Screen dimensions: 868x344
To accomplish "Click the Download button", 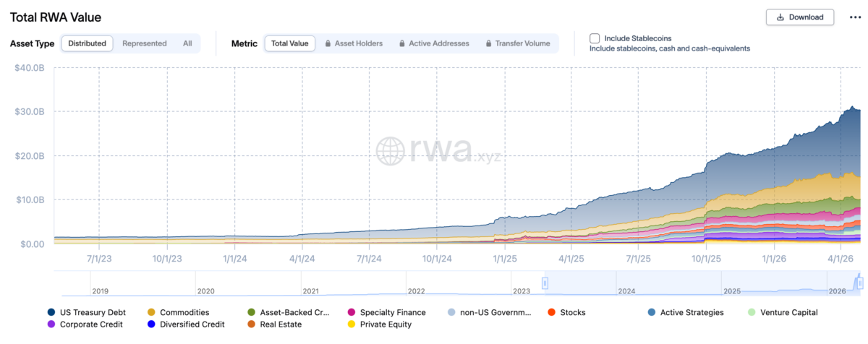I will 799,17.
